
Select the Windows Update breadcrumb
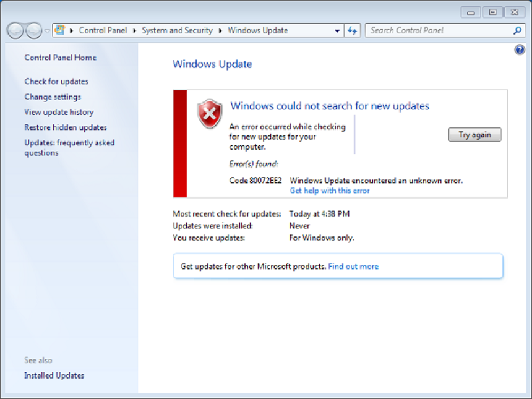[258, 30]
